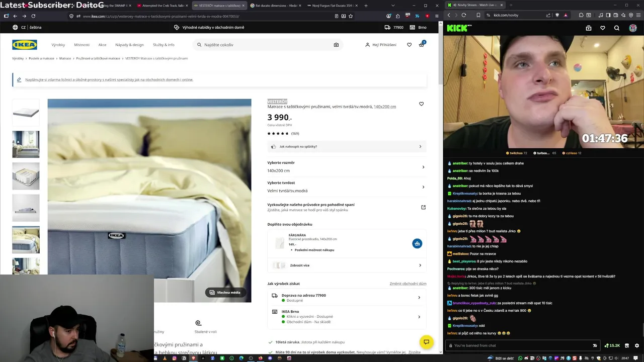Reload the IKEA page
Image resolution: width=644 pixels, height=362 pixels.
[x=33, y=16]
